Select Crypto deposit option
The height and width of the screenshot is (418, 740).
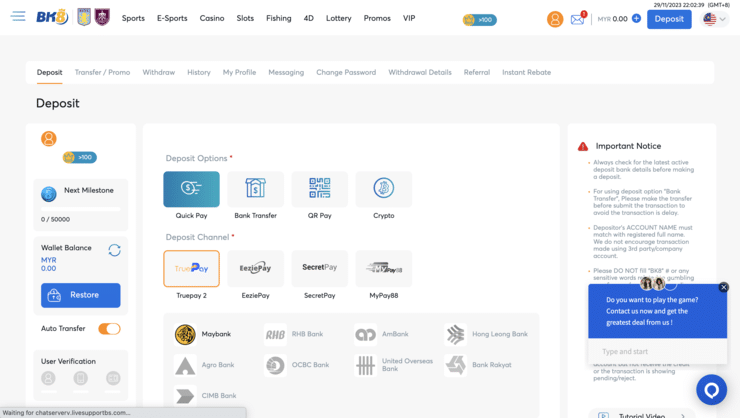pyautogui.click(x=384, y=189)
